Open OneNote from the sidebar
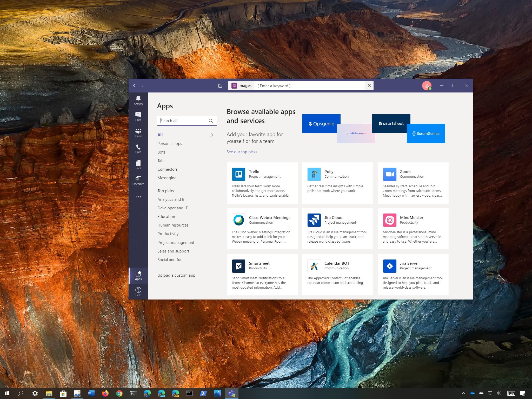This screenshot has height=399, width=532. click(x=138, y=181)
